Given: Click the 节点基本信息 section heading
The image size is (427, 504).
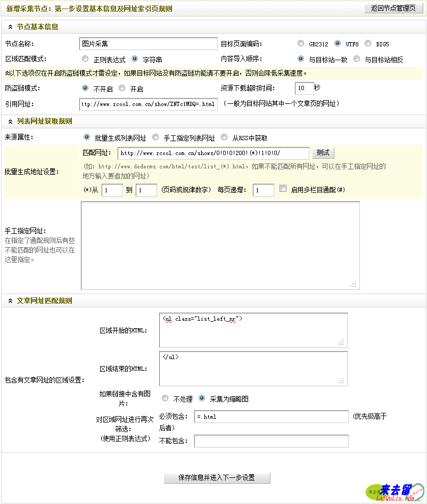Looking at the screenshot, I should [x=38, y=27].
